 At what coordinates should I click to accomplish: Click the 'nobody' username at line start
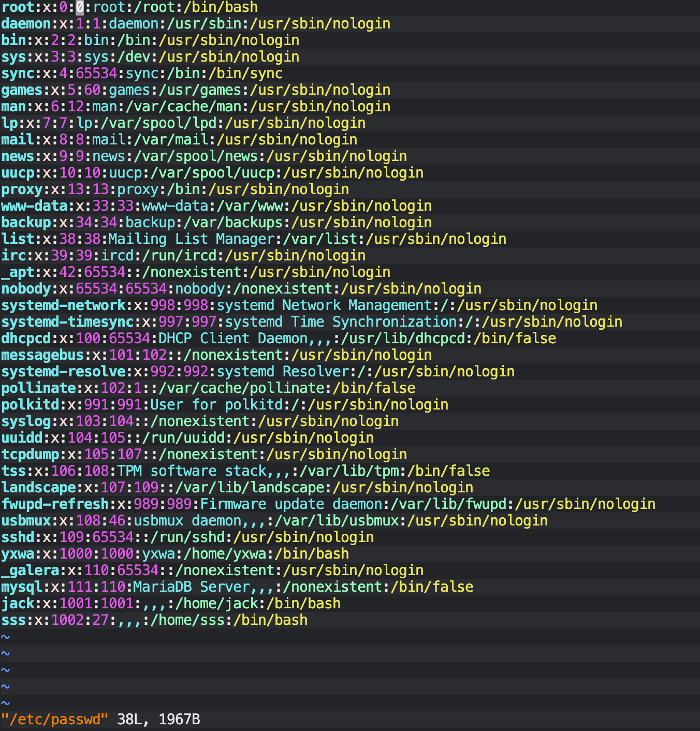(x=26, y=289)
